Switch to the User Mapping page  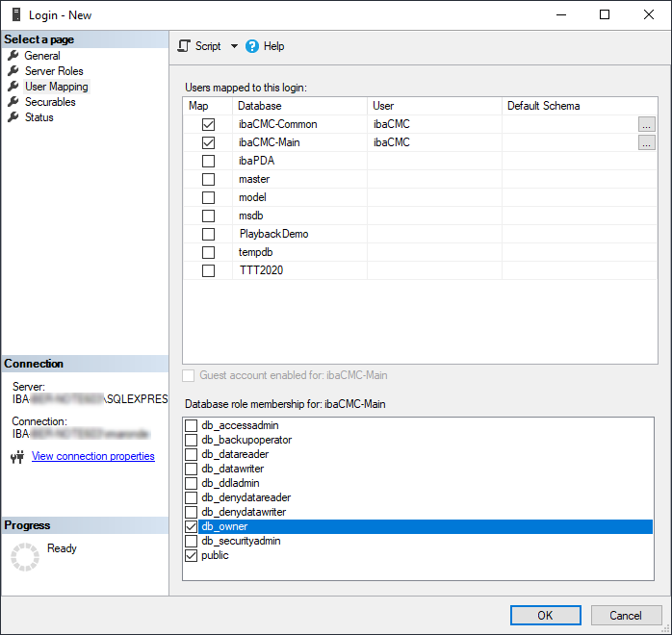[x=56, y=87]
